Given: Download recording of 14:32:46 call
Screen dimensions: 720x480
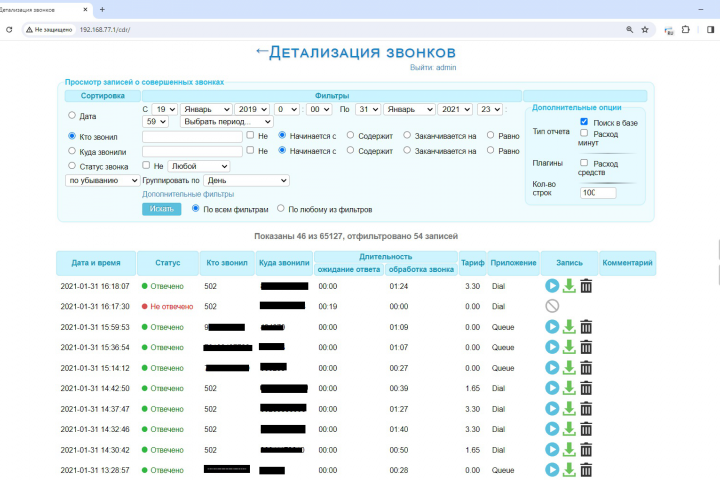Looking at the screenshot, I should pos(569,429).
